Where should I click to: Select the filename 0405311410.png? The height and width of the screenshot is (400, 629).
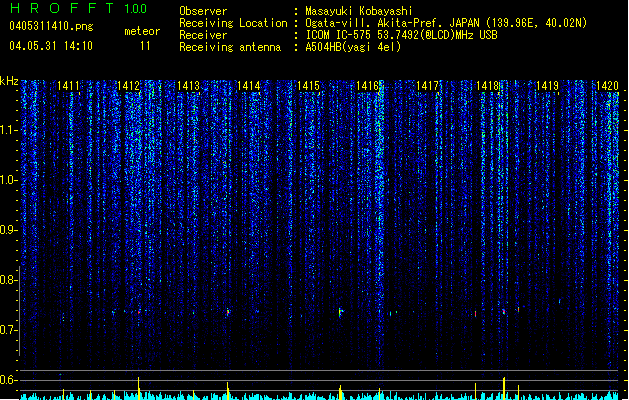coord(51,26)
